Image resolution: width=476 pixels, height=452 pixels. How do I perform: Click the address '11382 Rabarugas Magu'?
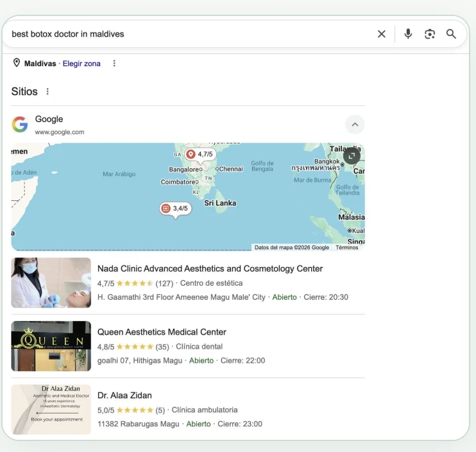pyautogui.click(x=138, y=424)
